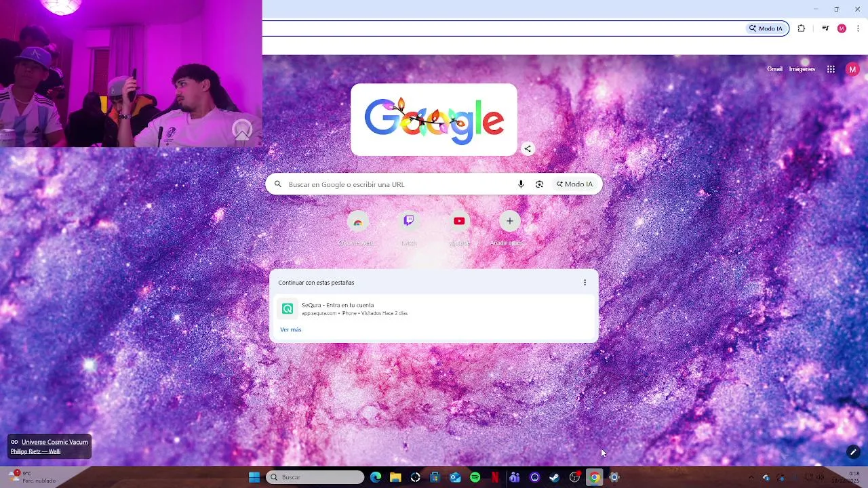Click the voice search microphone icon
This screenshot has height=488, width=868.
521,184
